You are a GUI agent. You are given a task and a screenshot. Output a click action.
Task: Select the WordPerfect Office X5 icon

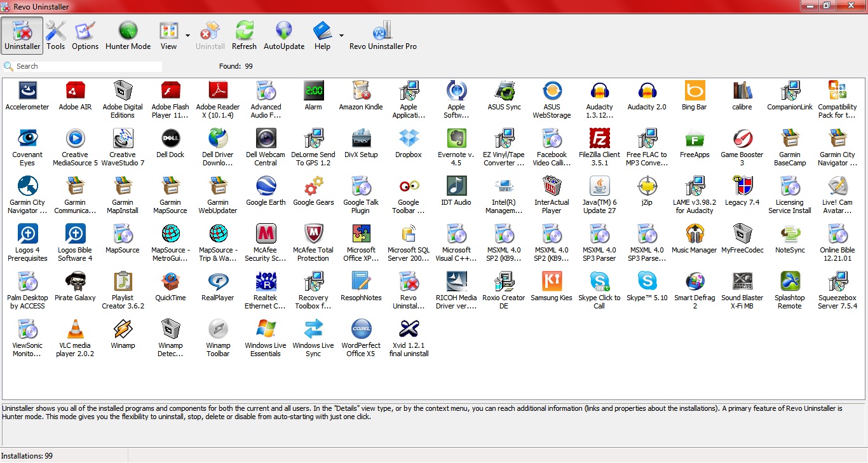tap(361, 329)
